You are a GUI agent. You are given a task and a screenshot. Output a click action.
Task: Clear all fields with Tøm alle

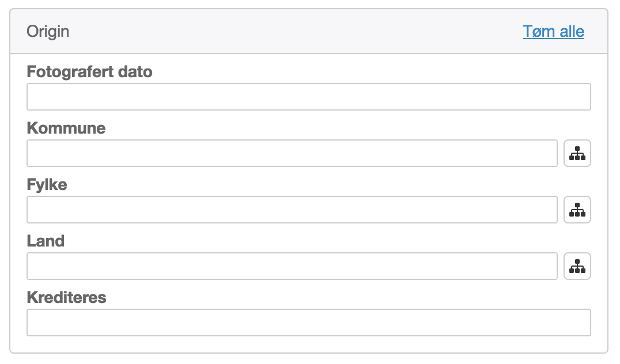553,31
